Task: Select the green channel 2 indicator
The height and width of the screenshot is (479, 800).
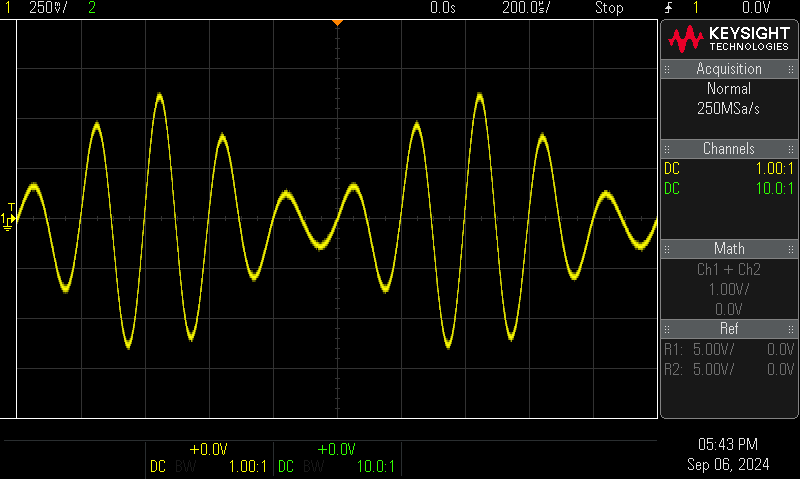Action: pos(93,8)
